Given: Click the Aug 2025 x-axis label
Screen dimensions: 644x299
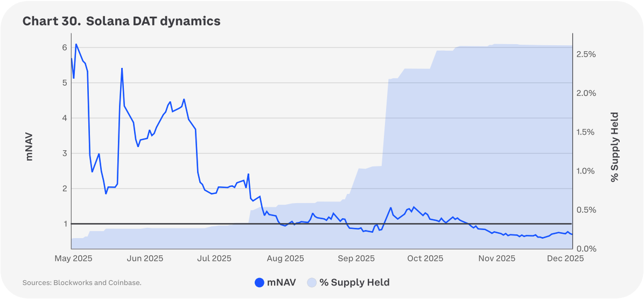Looking at the screenshot, I should 285,259.
